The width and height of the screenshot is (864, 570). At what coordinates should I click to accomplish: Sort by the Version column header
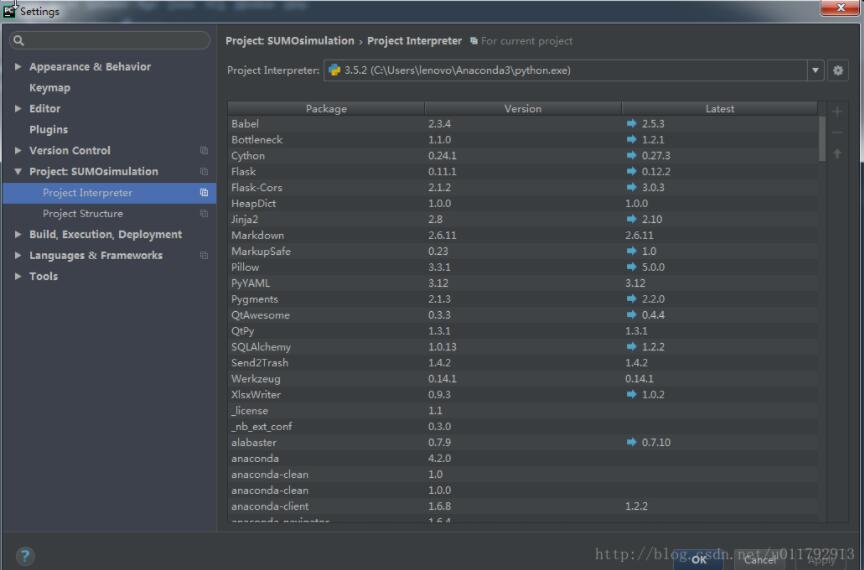click(523, 109)
